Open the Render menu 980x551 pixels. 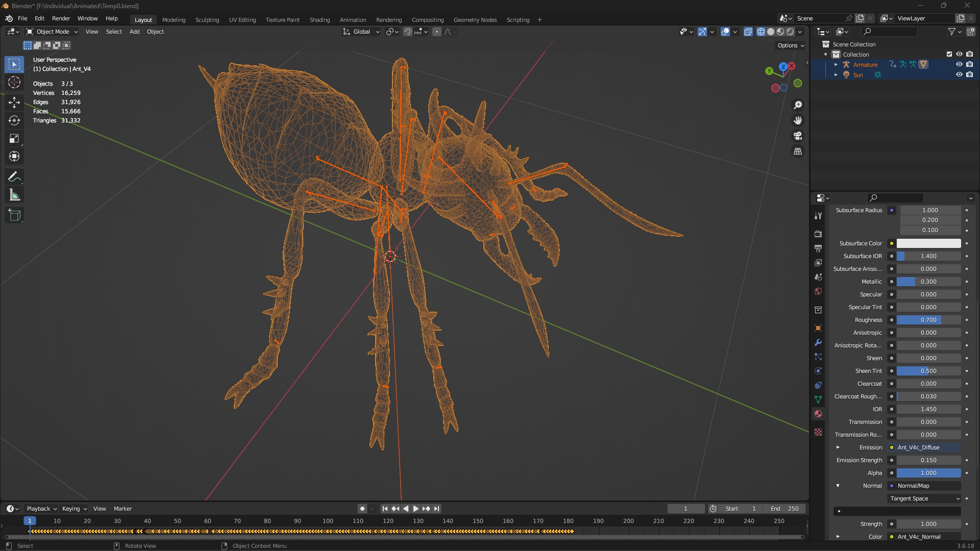(61, 18)
